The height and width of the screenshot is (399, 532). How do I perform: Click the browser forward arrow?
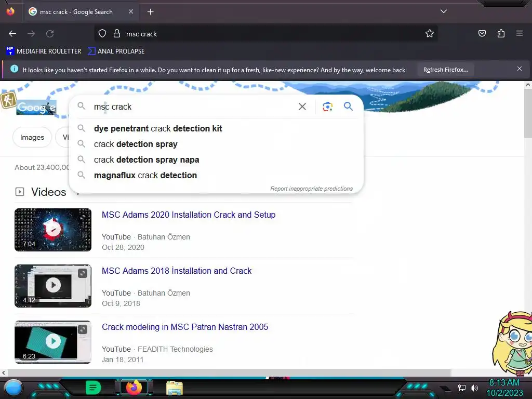(x=31, y=34)
